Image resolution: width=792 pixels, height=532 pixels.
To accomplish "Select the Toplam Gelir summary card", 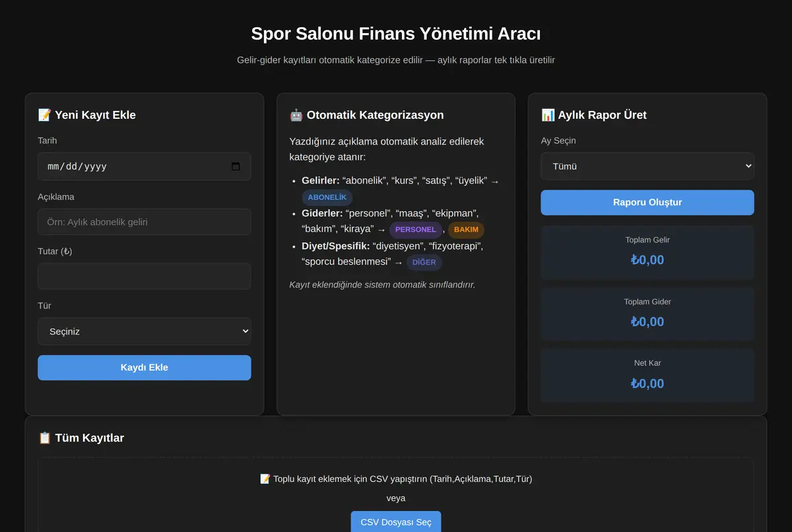I will point(647,252).
